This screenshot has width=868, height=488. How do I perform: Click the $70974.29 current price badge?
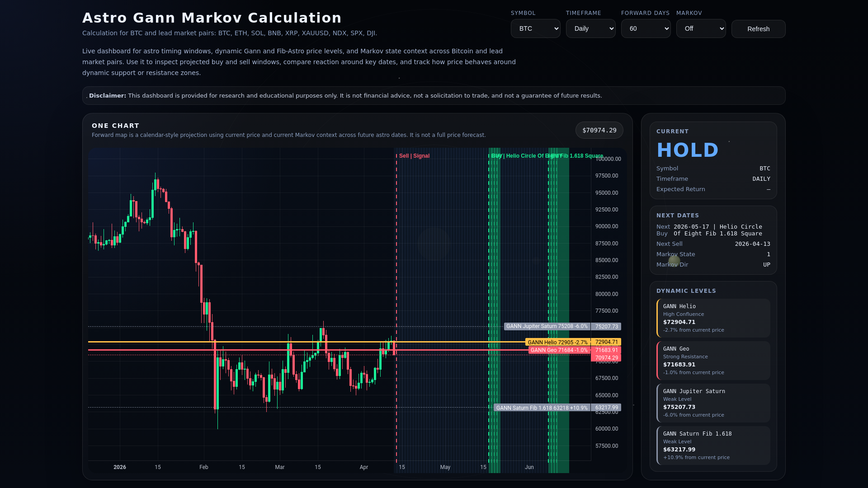(599, 130)
